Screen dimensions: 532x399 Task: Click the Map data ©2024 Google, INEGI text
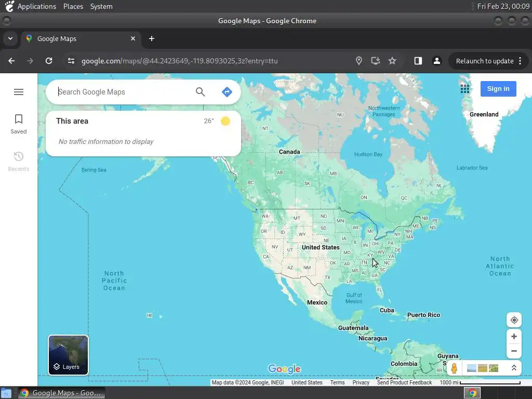248,382
